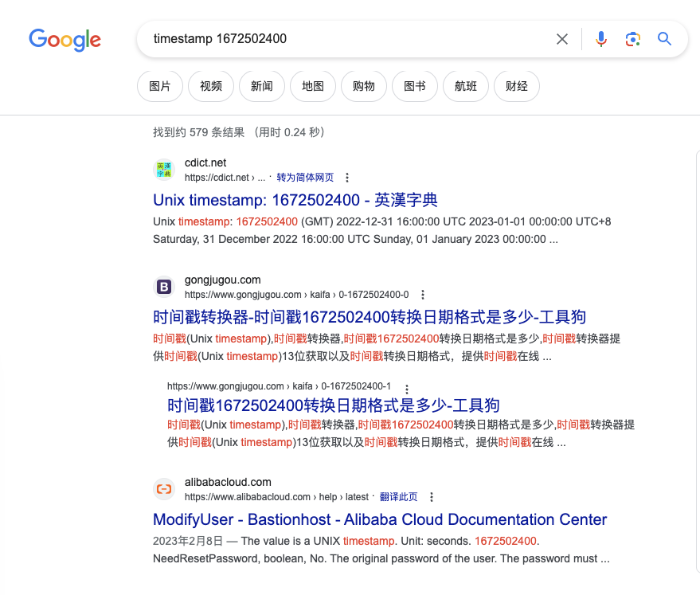Select the 财经 search category
This screenshot has height=595, width=700.
tap(516, 86)
